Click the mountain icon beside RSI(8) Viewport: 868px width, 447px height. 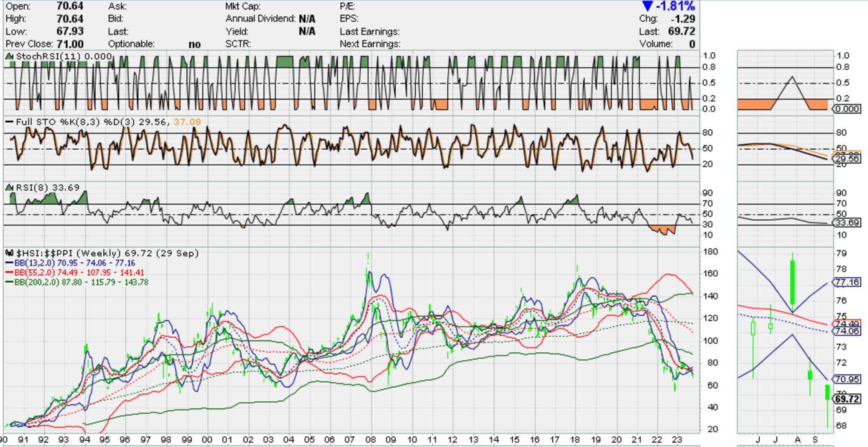tap(9, 188)
